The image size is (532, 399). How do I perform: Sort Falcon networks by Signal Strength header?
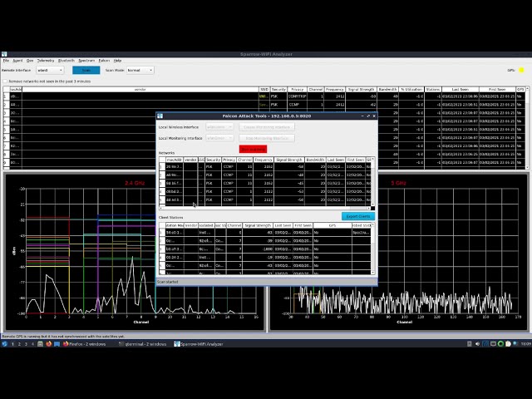tap(289, 160)
